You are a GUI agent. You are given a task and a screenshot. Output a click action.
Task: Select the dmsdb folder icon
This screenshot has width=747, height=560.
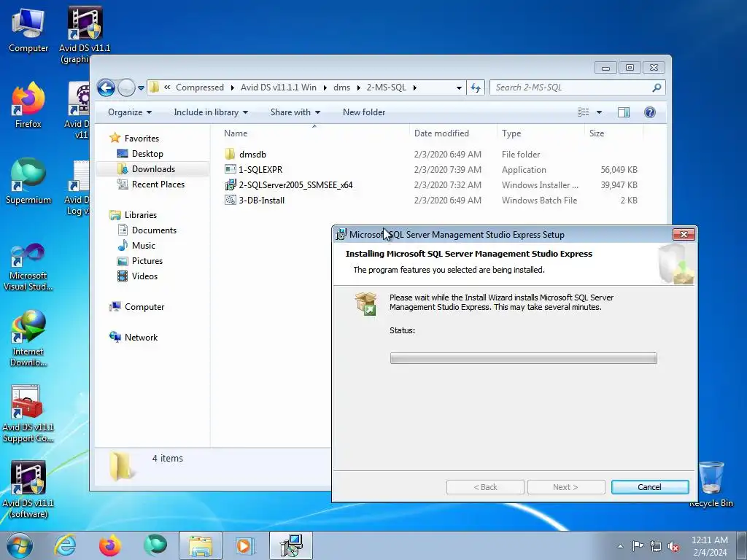[x=230, y=155]
